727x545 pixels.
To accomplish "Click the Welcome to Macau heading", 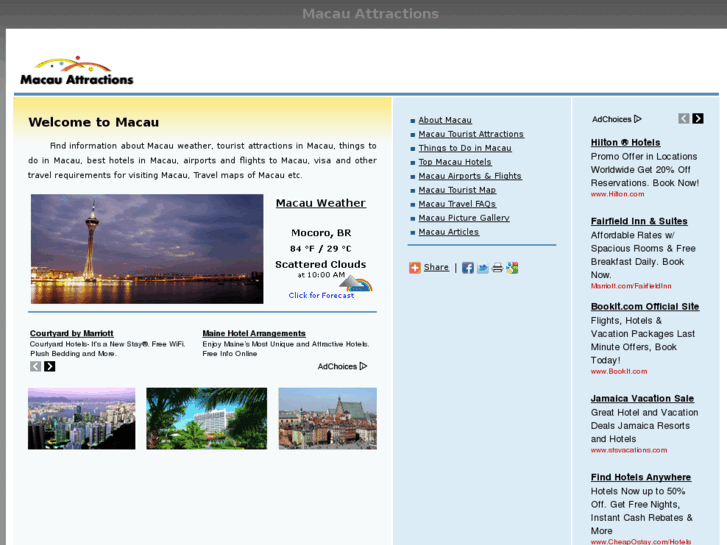I will [x=94, y=122].
